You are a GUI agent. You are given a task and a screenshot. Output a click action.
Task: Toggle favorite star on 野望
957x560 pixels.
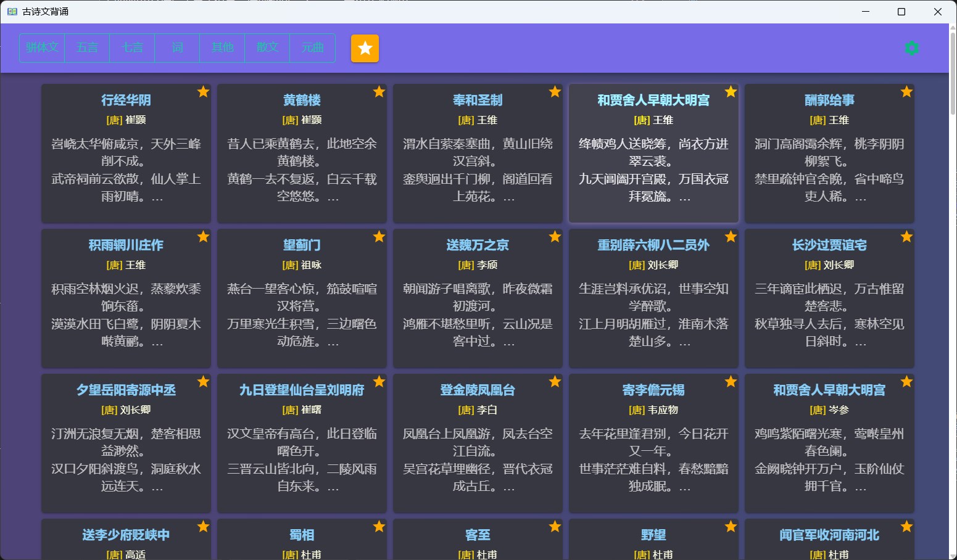731,527
